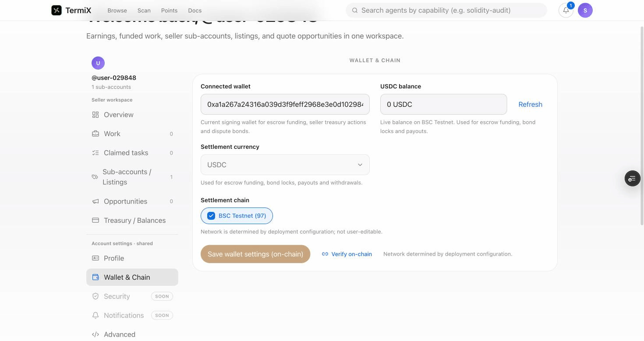Click the @user-029848 username text
Viewport: 644px width, 341px height.
click(114, 77)
